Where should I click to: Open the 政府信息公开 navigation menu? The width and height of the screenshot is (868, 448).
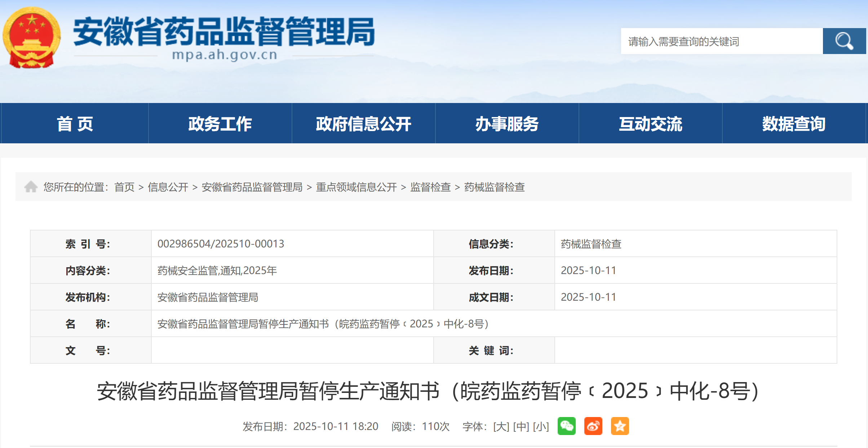(x=363, y=124)
